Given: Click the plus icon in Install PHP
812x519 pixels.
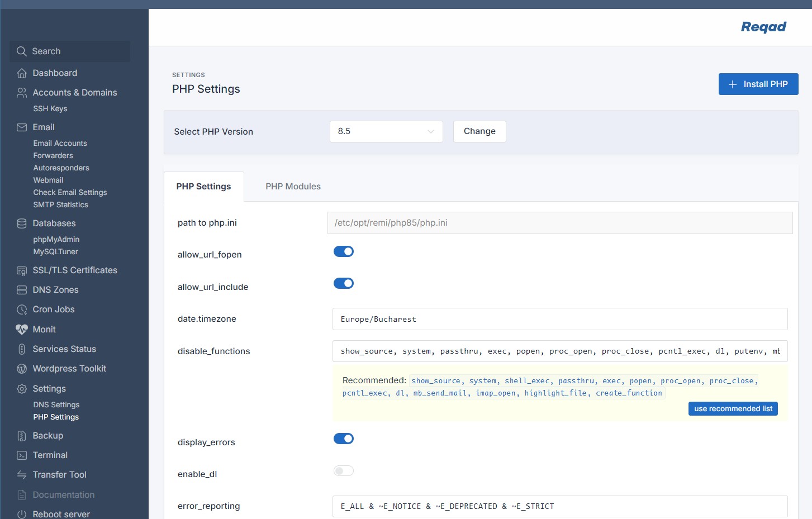Looking at the screenshot, I should [x=733, y=84].
